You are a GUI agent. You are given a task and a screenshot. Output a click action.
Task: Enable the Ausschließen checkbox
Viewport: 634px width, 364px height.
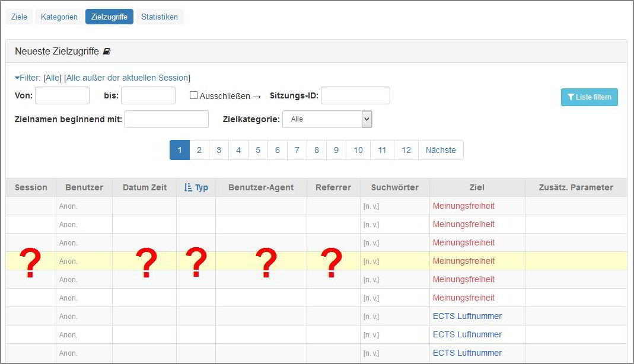[x=194, y=95]
